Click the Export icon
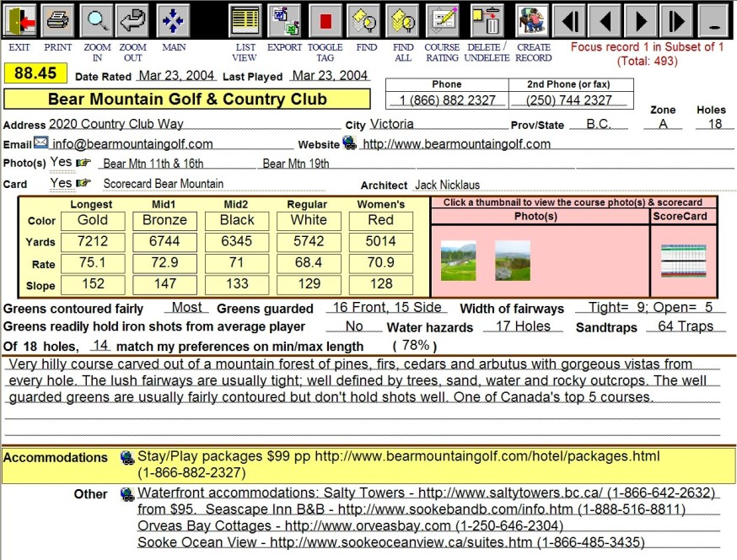Screen dimensions: 737x560 tap(284, 21)
